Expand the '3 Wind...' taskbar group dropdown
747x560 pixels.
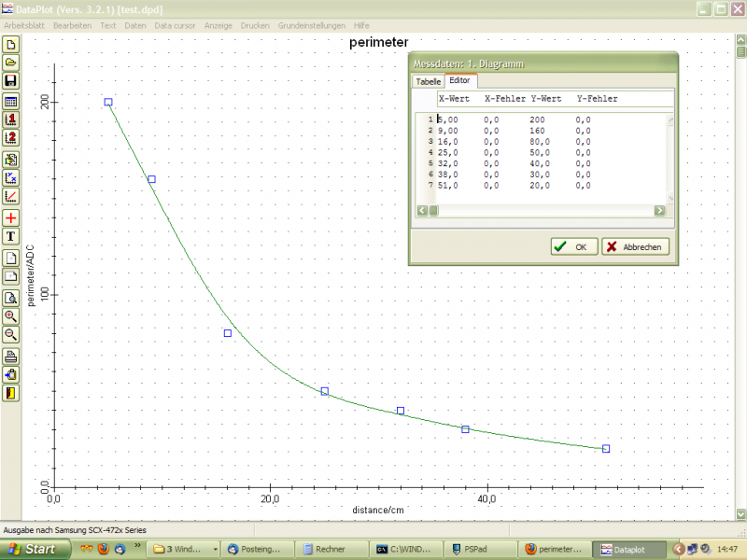point(216,549)
